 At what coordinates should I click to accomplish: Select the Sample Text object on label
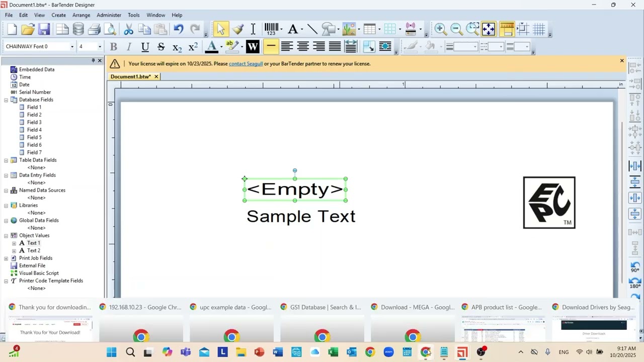point(301,216)
